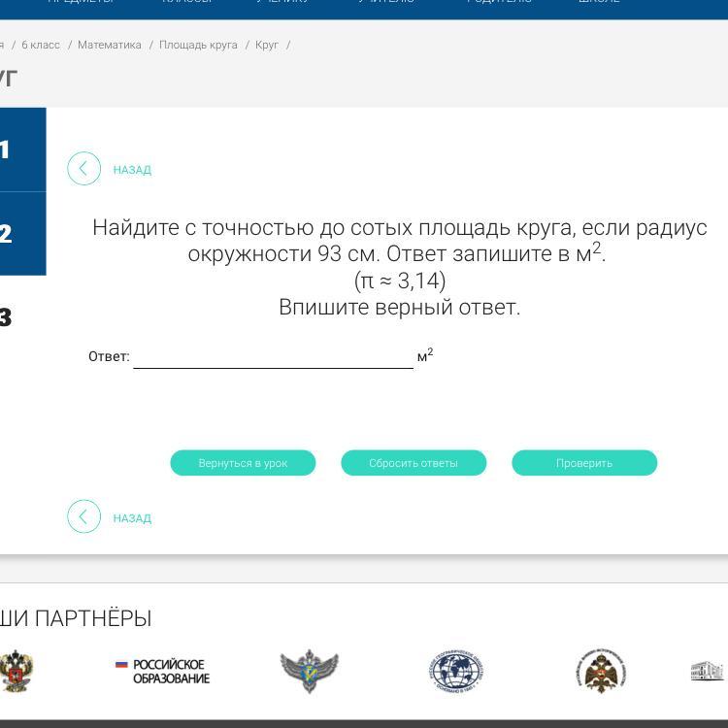
Task: Open the 6 класс breadcrumb link
Action: pos(41,45)
